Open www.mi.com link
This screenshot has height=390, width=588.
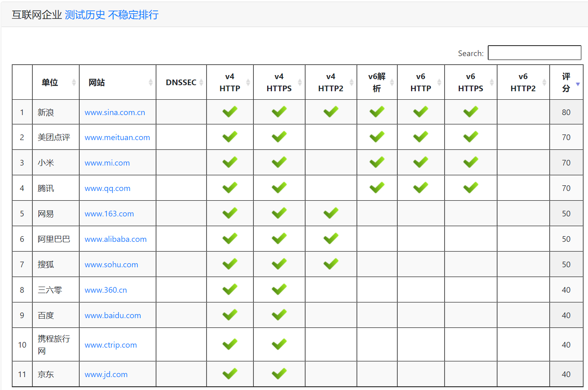click(107, 163)
